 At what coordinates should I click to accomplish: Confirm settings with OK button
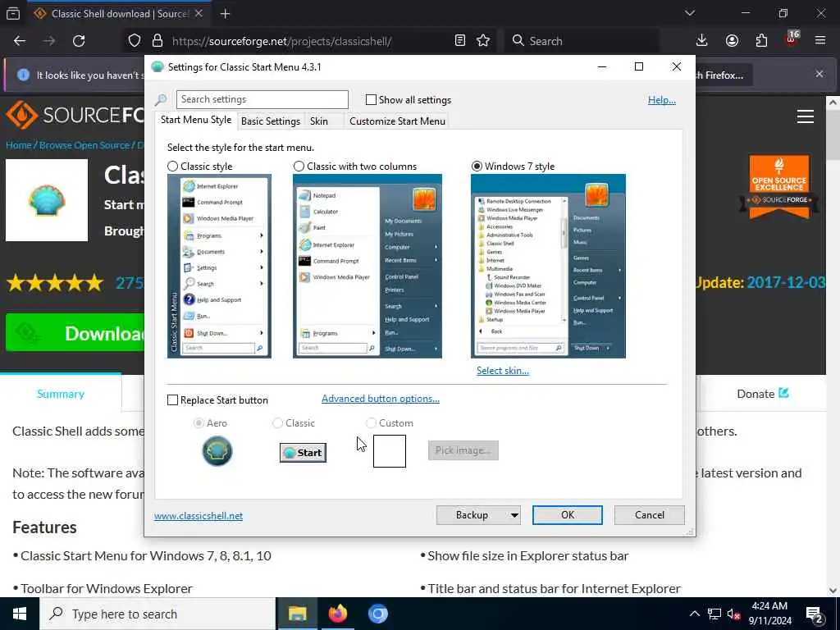pyautogui.click(x=568, y=515)
